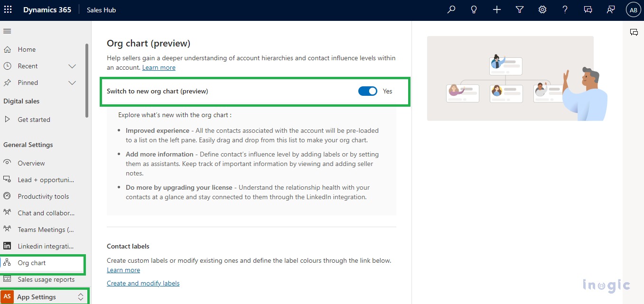Image resolution: width=644 pixels, height=304 pixels.
Task: Click the Home house icon
Action: [x=7, y=49]
